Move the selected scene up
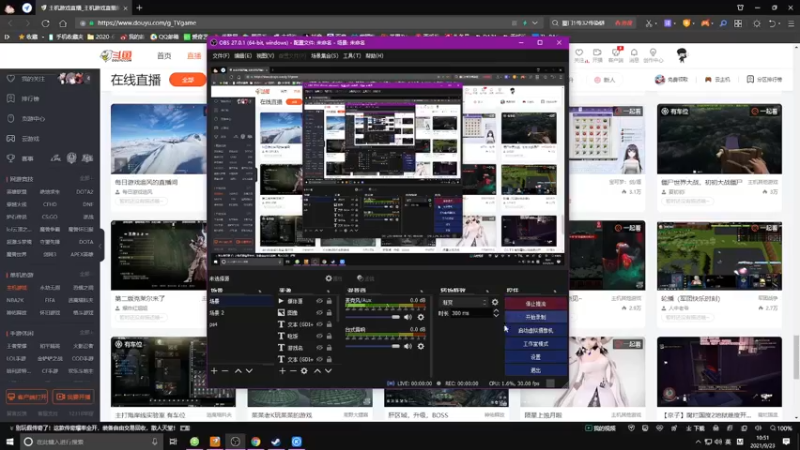This screenshot has height=450, width=800. 238,371
